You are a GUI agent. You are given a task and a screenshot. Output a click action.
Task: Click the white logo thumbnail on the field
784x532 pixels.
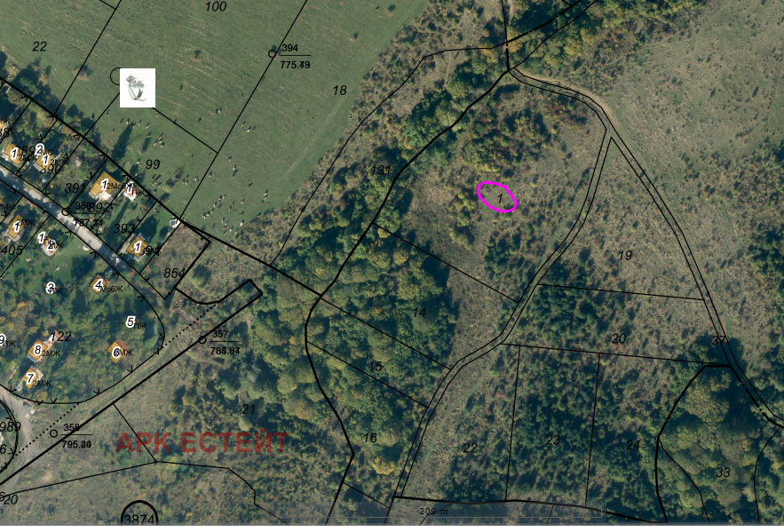[x=138, y=88]
